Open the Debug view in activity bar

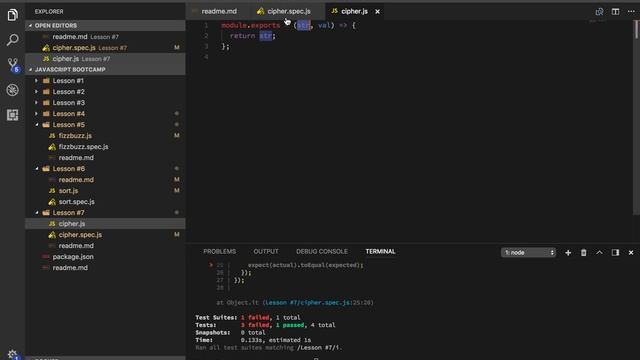click(x=12, y=90)
